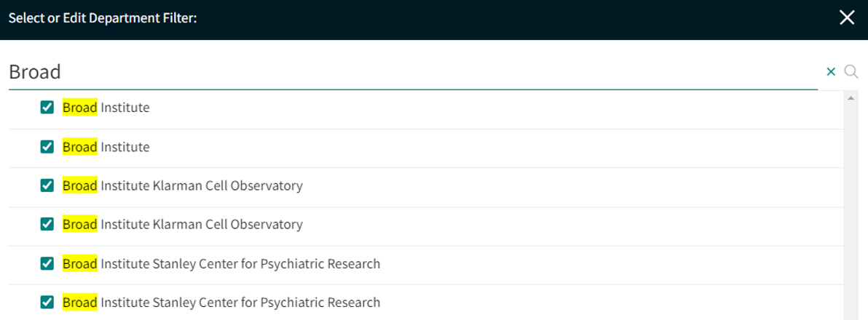Close the Department Filter dialog
The image size is (868, 320).
pyautogui.click(x=847, y=18)
